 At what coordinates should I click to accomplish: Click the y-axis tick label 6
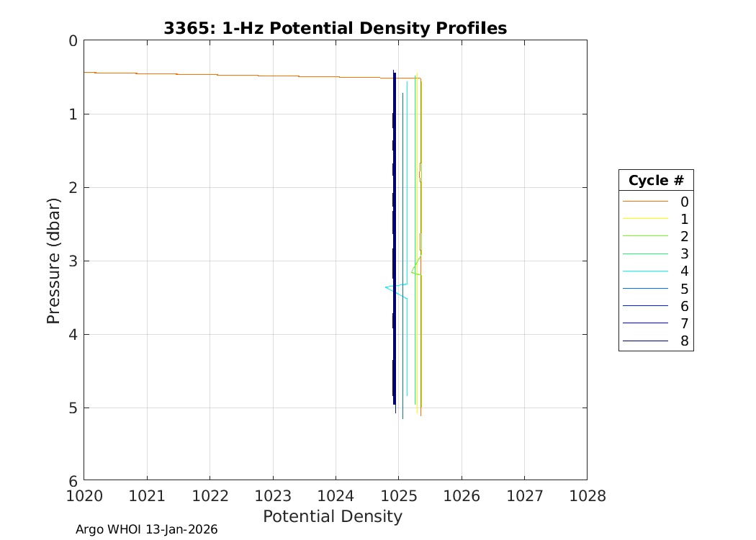coord(72,481)
